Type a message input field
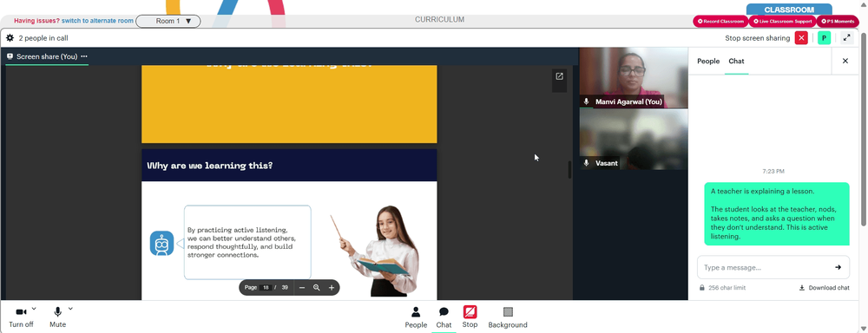868x333 pixels. [x=766, y=267]
